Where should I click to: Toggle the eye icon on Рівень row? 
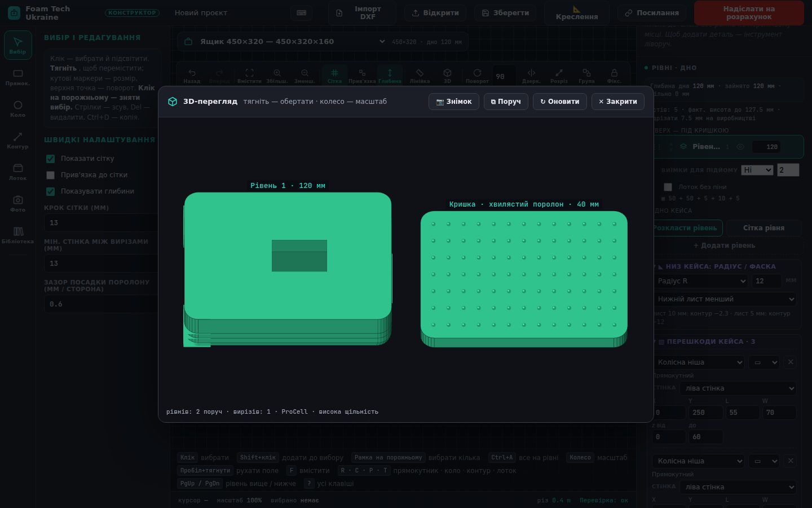coord(740,147)
